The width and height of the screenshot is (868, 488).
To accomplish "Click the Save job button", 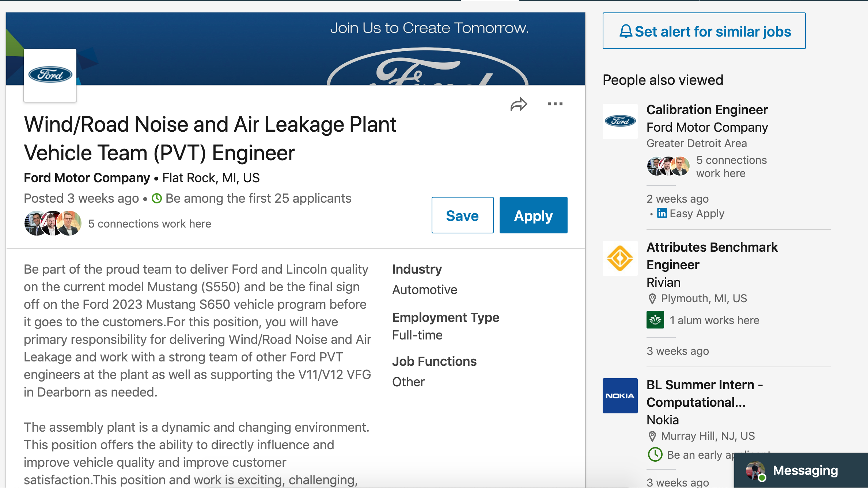I will 462,215.
